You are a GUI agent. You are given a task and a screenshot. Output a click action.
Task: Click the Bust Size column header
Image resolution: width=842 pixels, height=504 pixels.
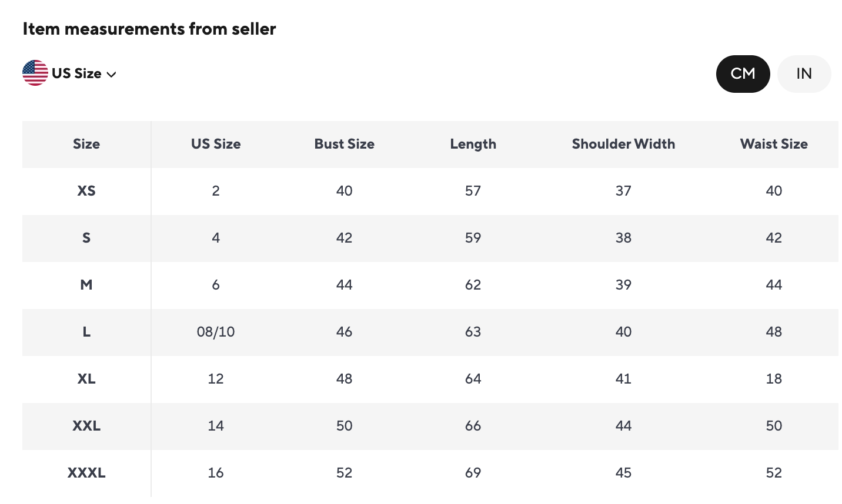coord(344,144)
